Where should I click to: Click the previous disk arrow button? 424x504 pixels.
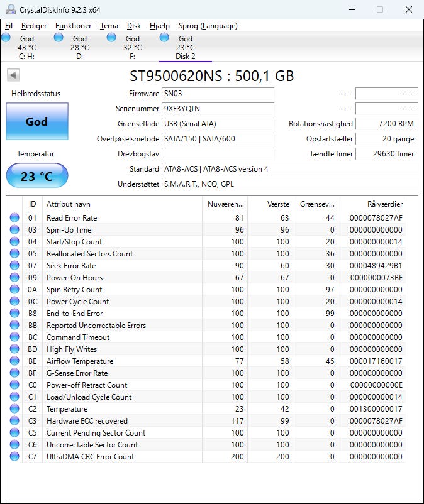pos(13,75)
